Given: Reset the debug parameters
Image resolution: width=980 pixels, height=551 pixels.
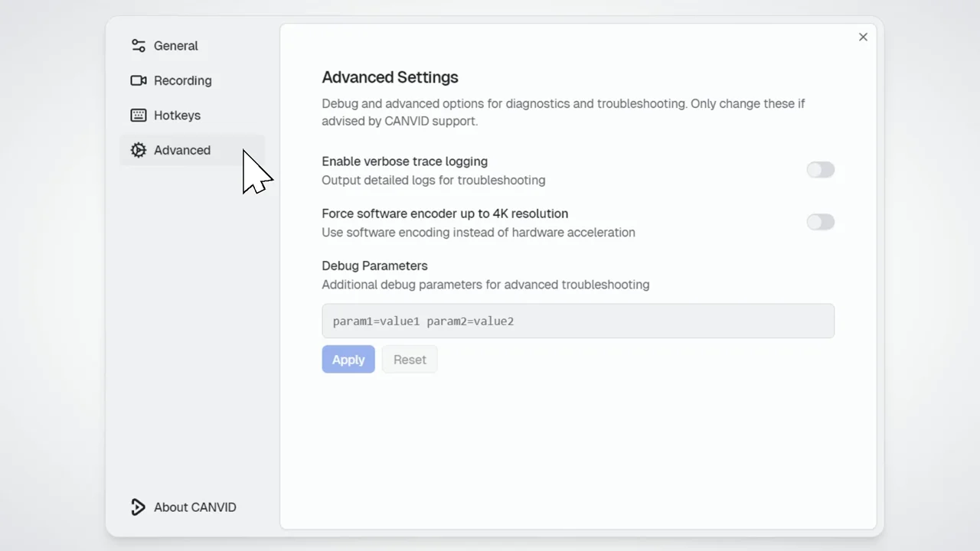Looking at the screenshot, I should pyautogui.click(x=410, y=359).
